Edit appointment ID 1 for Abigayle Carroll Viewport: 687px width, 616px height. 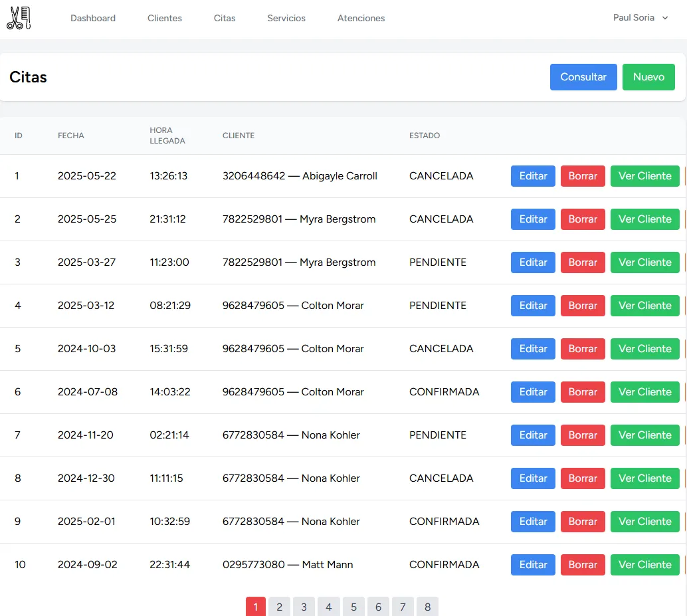pyautogui.click(x=533, y=176)
